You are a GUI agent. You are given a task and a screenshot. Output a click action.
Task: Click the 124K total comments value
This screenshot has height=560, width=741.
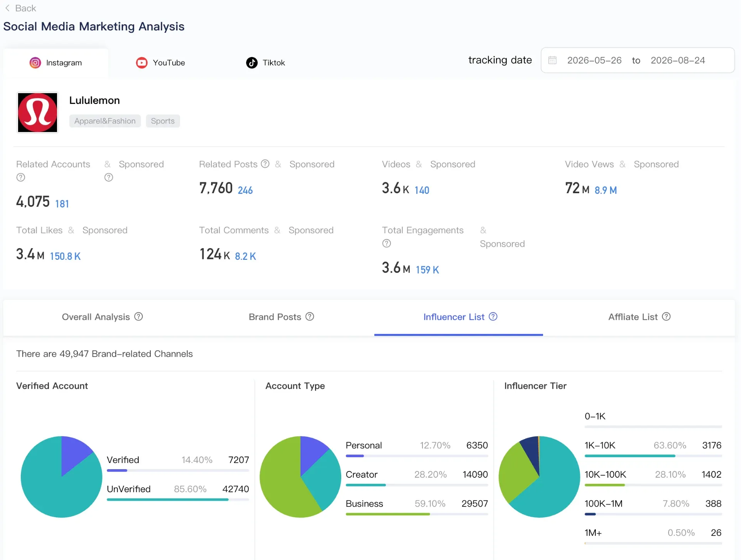[x=215, y=254]
